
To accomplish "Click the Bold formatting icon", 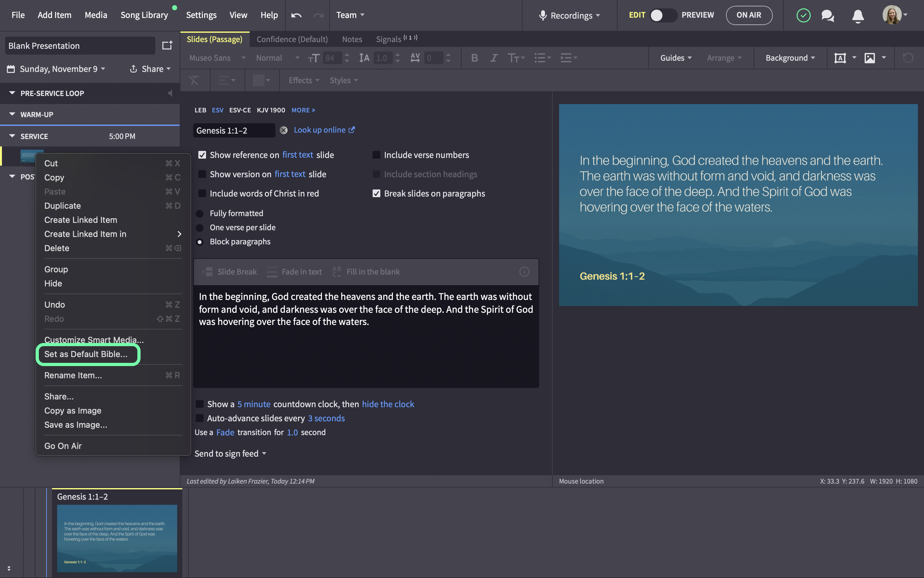I will tap(474, 58).
